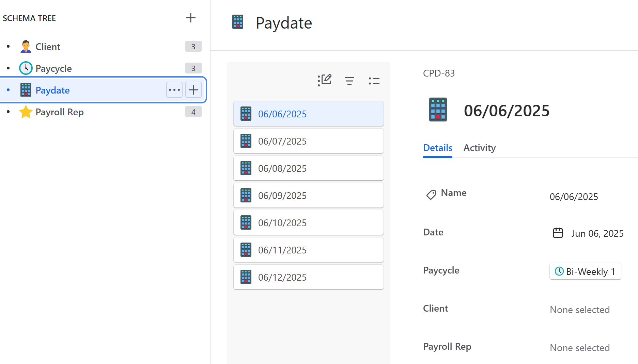
Task: Click the Paydate building icon in tree
Action: 26,90
